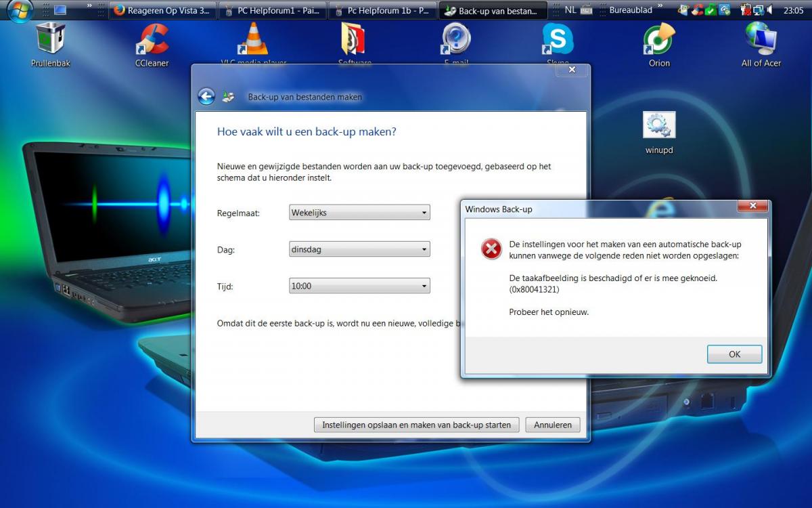Open the red CCleaner tray icon
Image resolution: width=812 pixels, height=508 pixels.
pyautogui.click(x=697, y=10)
